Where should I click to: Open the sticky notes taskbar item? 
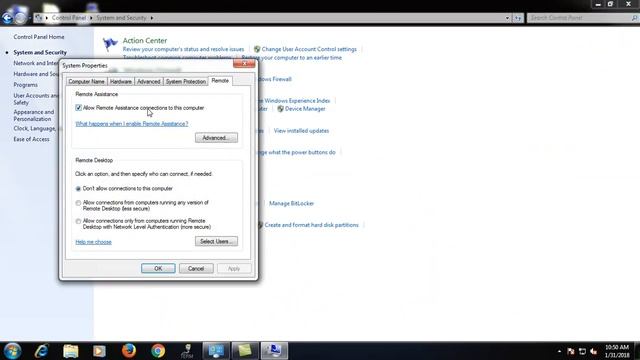pyautogui.click(x=245, y=351)
